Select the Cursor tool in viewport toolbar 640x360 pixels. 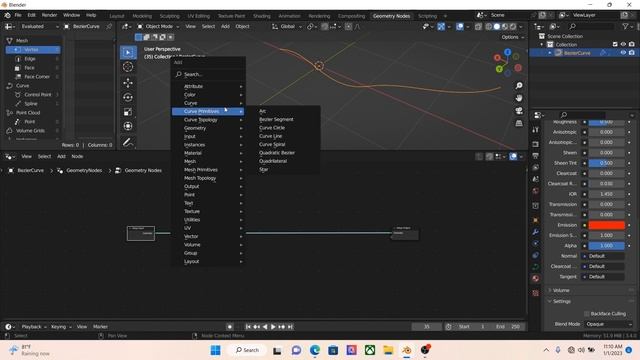point(128,67)
